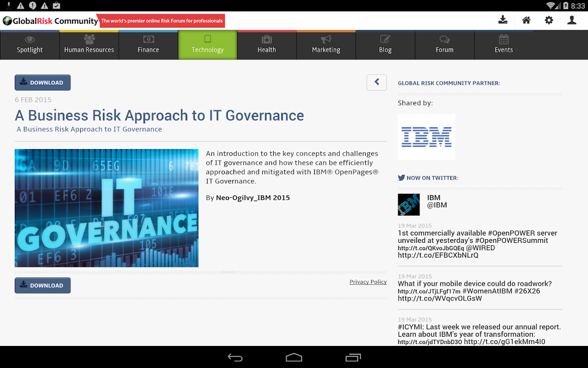588x368 pixels.
Task: Open the @IBM Twitter handle
Action: [437, 205]
